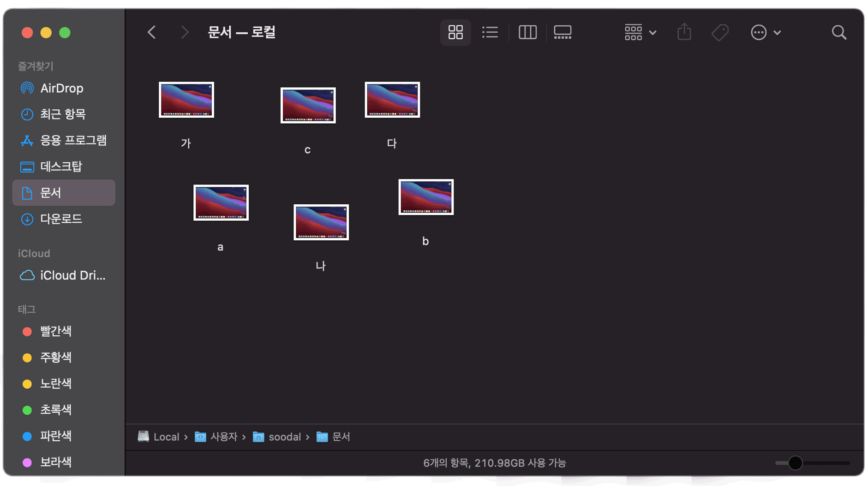868x486 pixels.
Task: Select the 노란색 yellow tag
Action: point(64,384)
